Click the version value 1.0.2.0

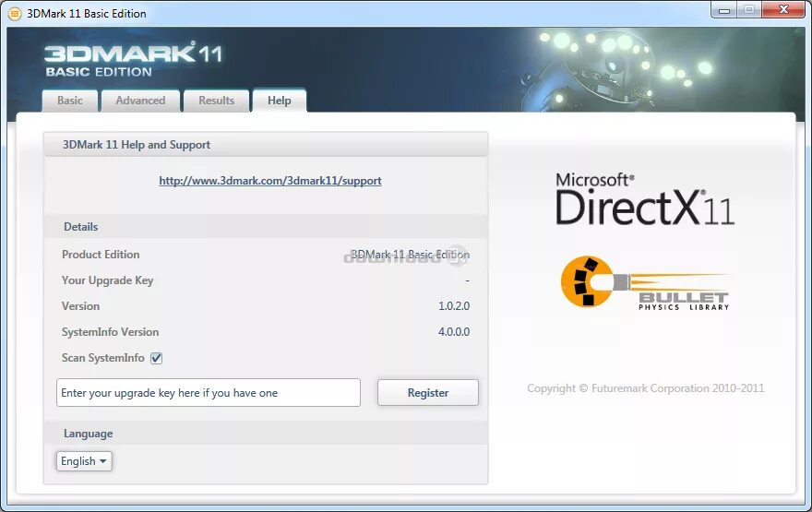[x=454, y=306]
